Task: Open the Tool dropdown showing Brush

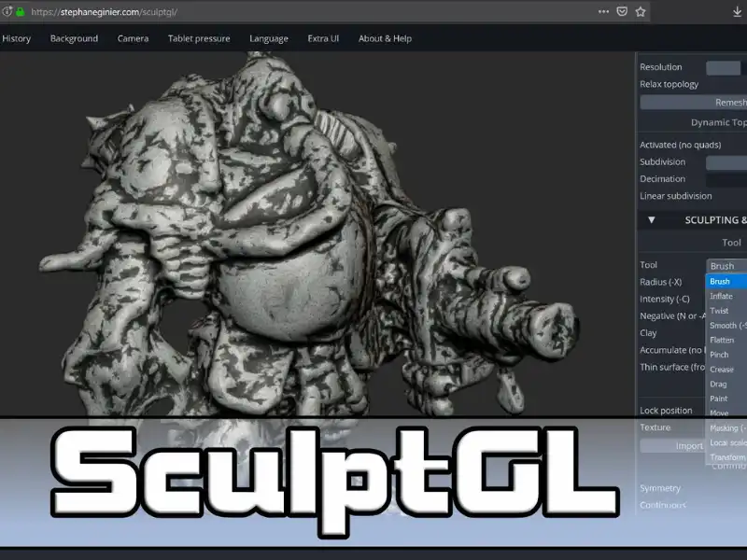Action: [x=726, y=266]
